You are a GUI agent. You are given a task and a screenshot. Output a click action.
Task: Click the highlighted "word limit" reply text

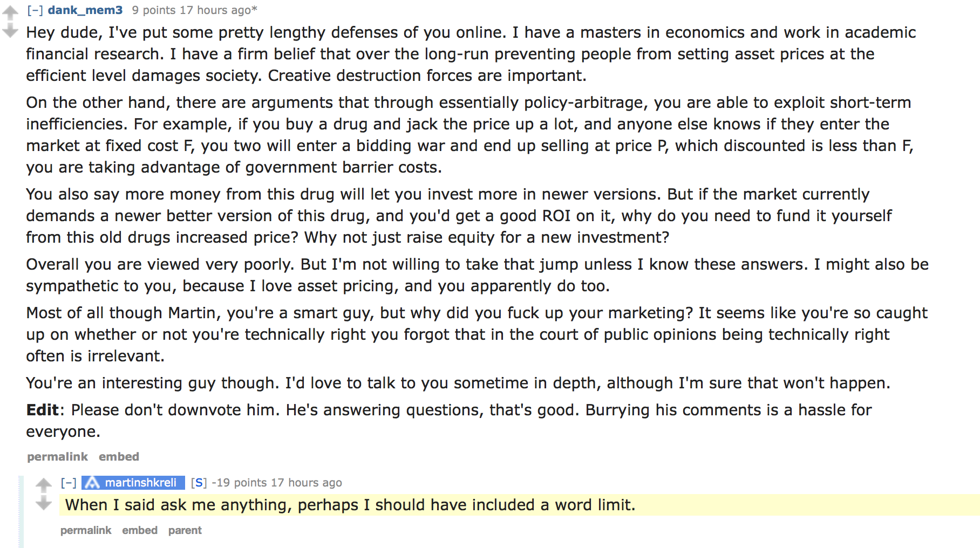pos(350,505)
